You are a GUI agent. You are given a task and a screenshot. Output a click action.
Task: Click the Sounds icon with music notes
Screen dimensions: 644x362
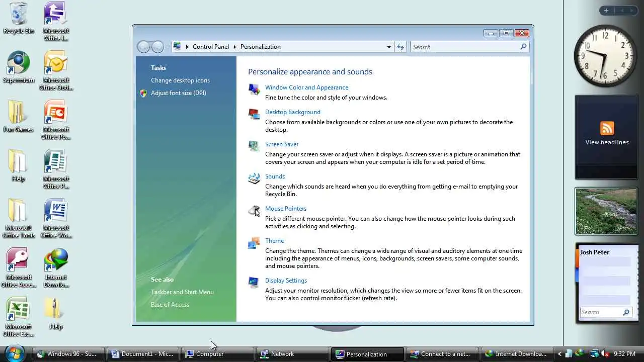click(254, 178)
